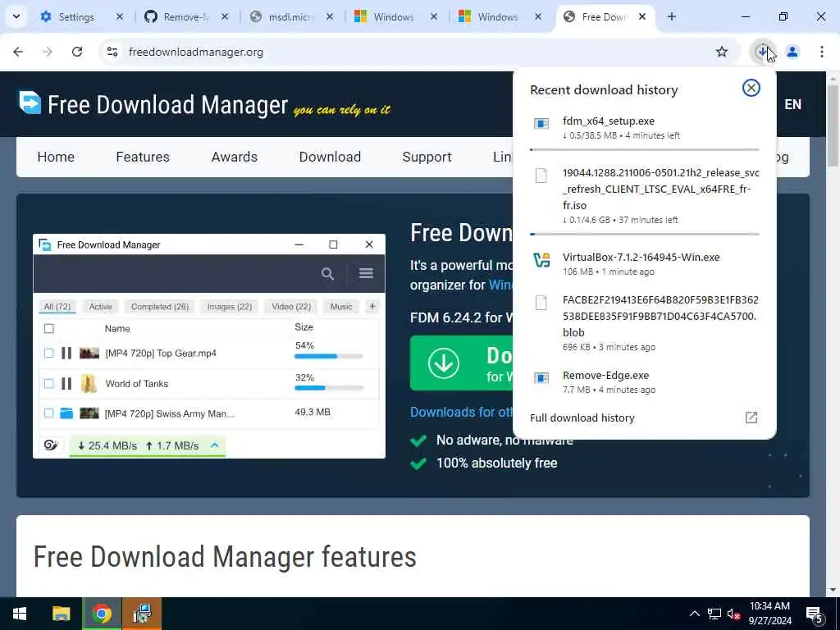840x630 pixels.
Task: Expand the speed panel chevron in FDM preview
Action: pyautogui.click(x=214, y=445)
